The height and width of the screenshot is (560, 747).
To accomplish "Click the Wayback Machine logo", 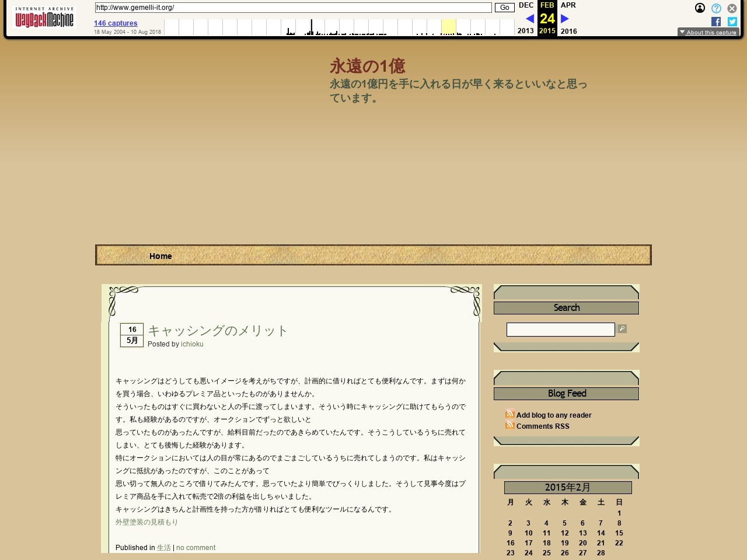I will point(44,18).
